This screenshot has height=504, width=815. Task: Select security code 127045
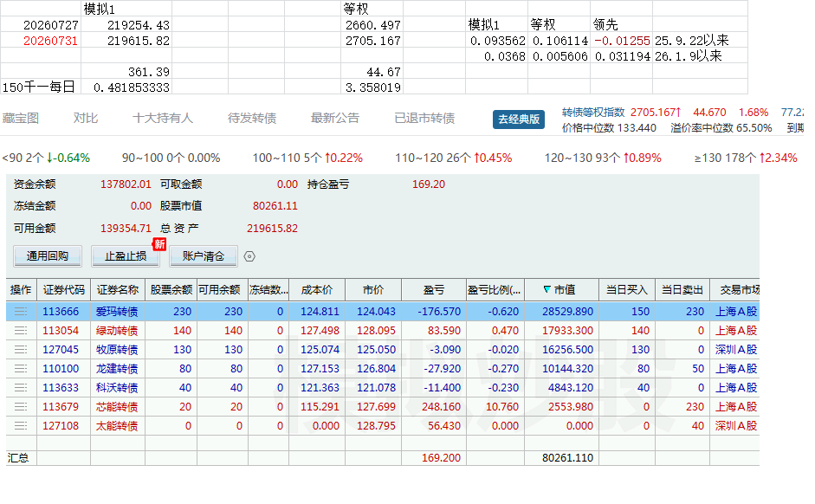click(x=61, y=350)
